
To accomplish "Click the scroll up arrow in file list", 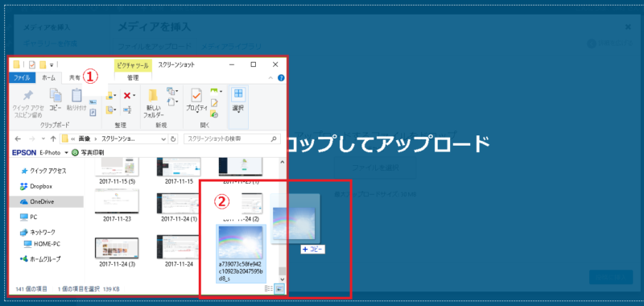I will 282,162.
